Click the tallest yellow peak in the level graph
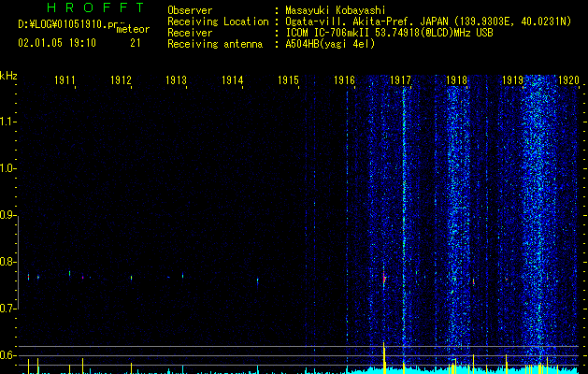The width and height of the screenshot is (588, 374). 384,357
